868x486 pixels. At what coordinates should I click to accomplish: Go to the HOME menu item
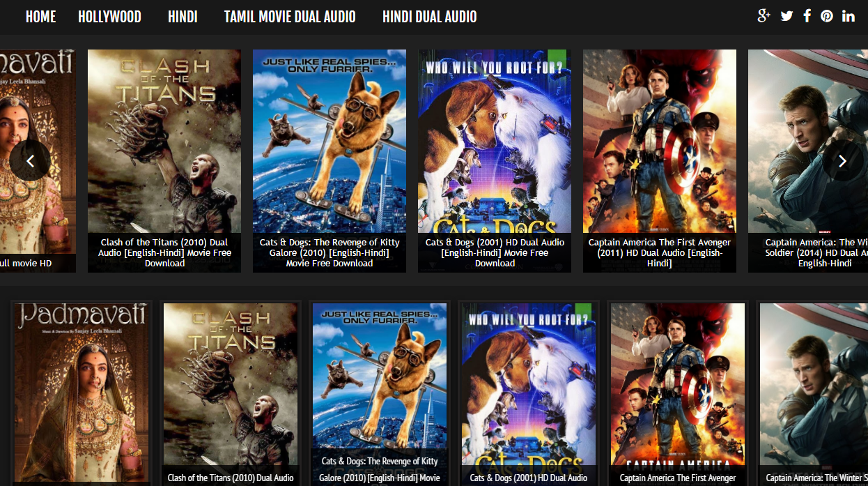pos(40,17)
